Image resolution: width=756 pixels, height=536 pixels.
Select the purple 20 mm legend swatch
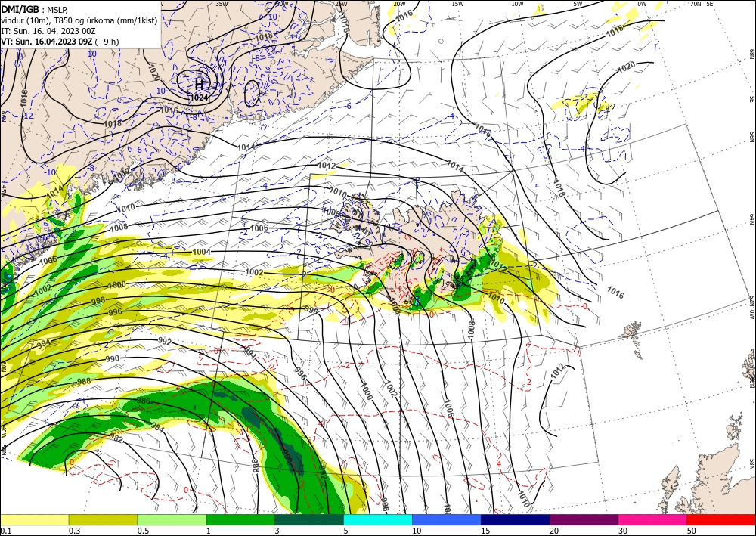pos(584,519)
